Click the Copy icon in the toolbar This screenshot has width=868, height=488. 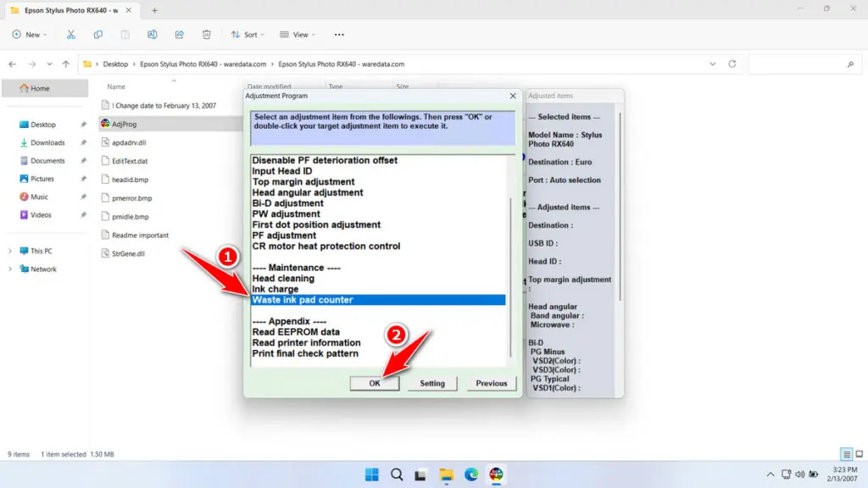[x=98, y=34]
